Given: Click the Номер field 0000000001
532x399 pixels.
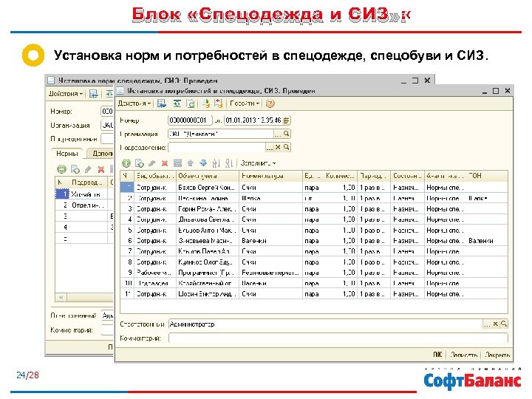Looking at the screenshot, I should coord(190,120).
